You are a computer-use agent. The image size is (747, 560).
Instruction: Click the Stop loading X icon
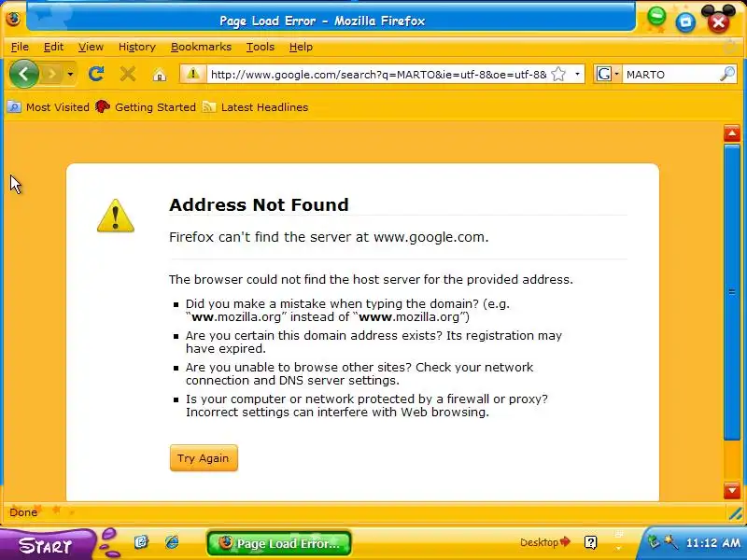point(128,74)
